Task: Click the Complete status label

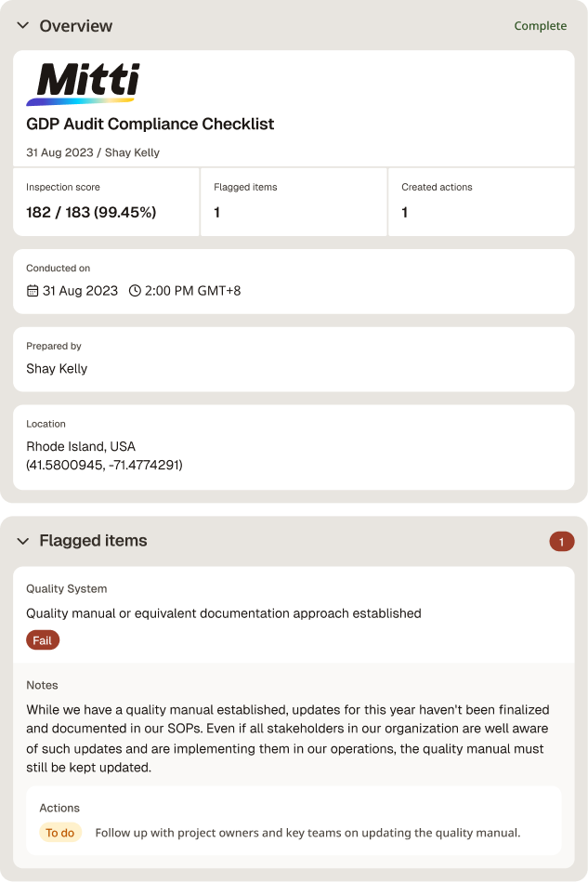Action: 541,26
